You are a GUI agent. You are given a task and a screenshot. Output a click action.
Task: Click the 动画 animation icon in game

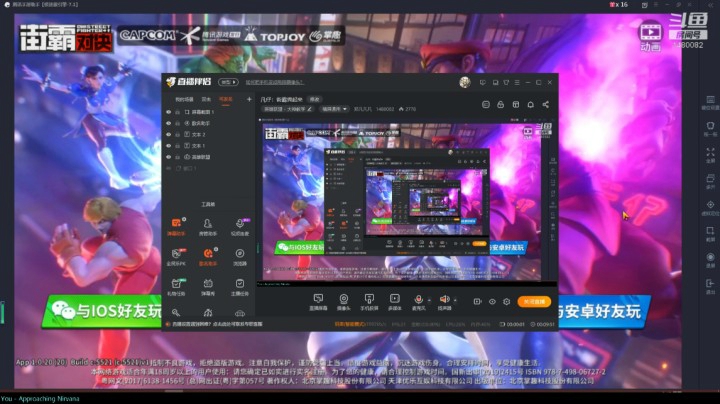[x=651, y=36]
